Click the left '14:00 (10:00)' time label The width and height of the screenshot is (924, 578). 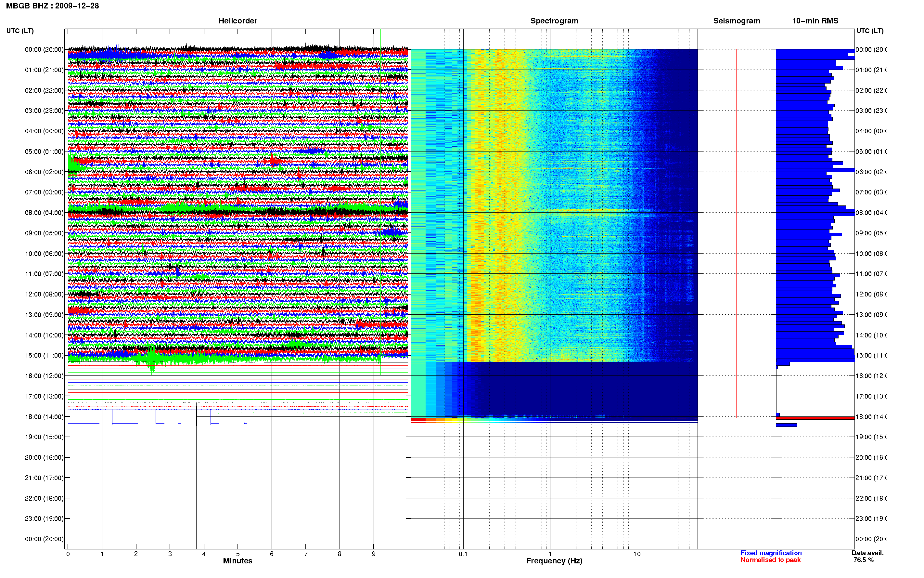(x=44, y=335)
